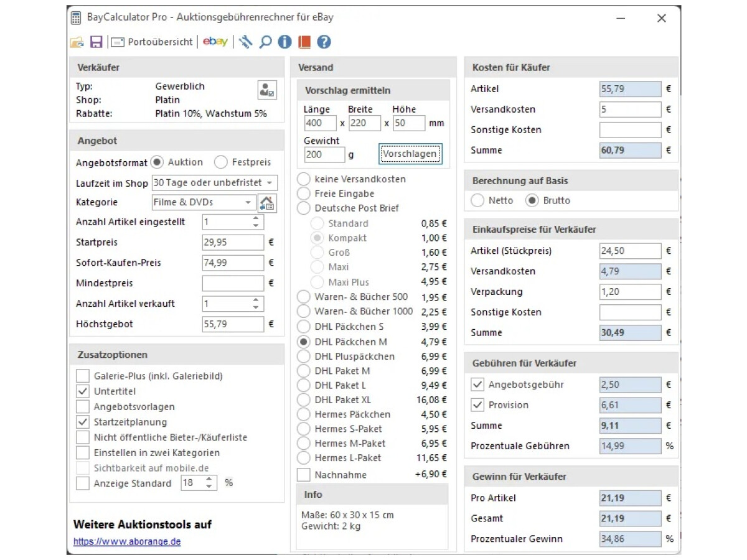Open settings with the wrench tools icon

[245, 42]
